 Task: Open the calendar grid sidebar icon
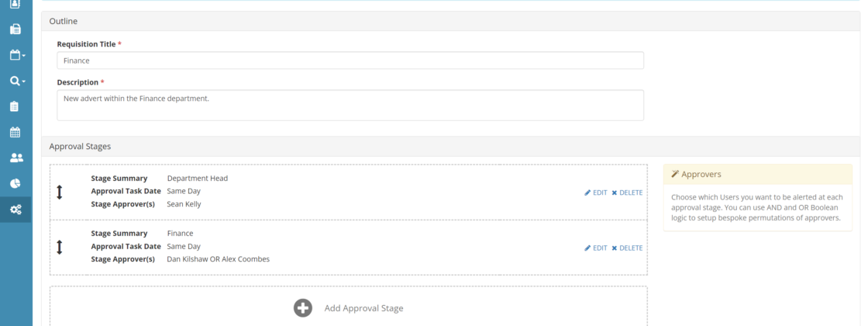point(15,132)
